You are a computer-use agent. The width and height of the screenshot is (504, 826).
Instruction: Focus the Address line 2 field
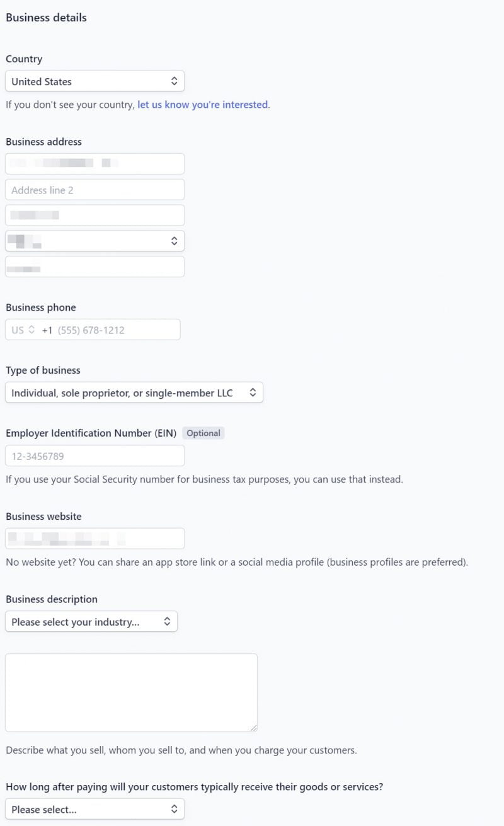[94, 190]
